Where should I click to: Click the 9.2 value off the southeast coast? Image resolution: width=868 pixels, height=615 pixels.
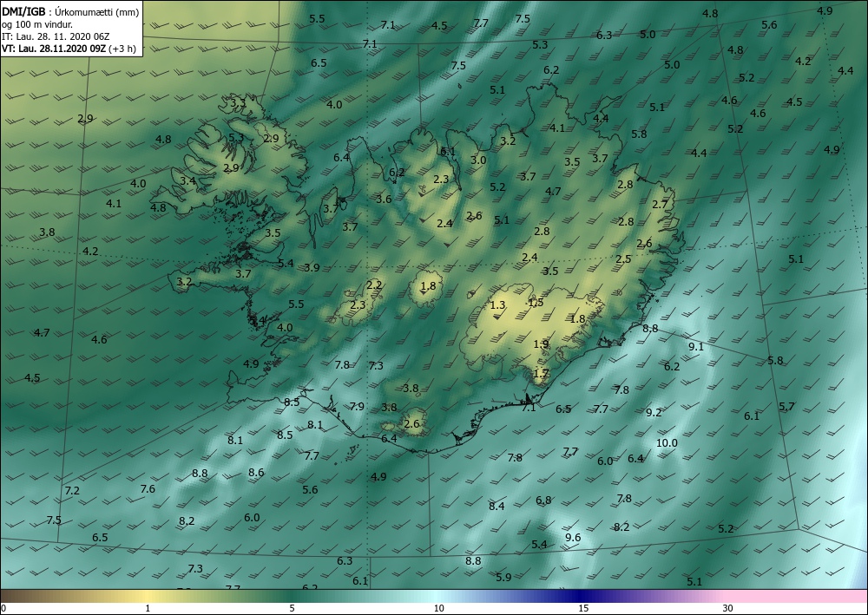pos(654,413)
